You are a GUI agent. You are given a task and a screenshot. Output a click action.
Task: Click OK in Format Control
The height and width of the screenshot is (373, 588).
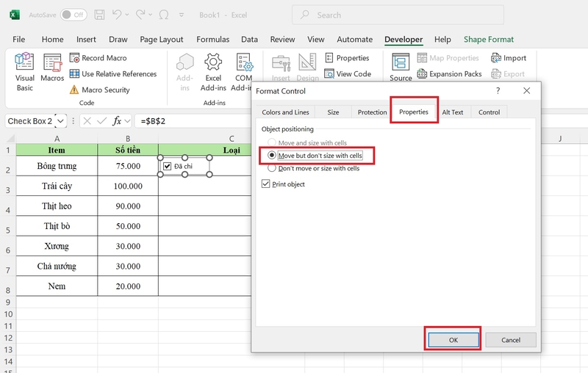[453, 340]
